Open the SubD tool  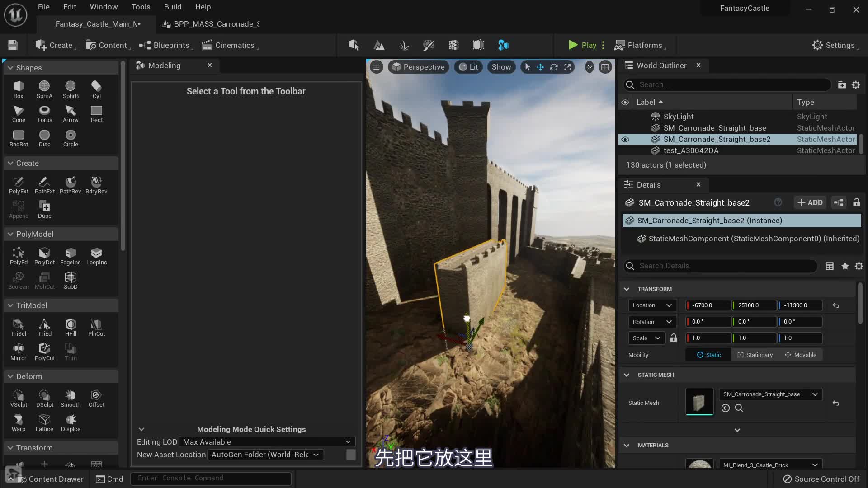[71, 281]
